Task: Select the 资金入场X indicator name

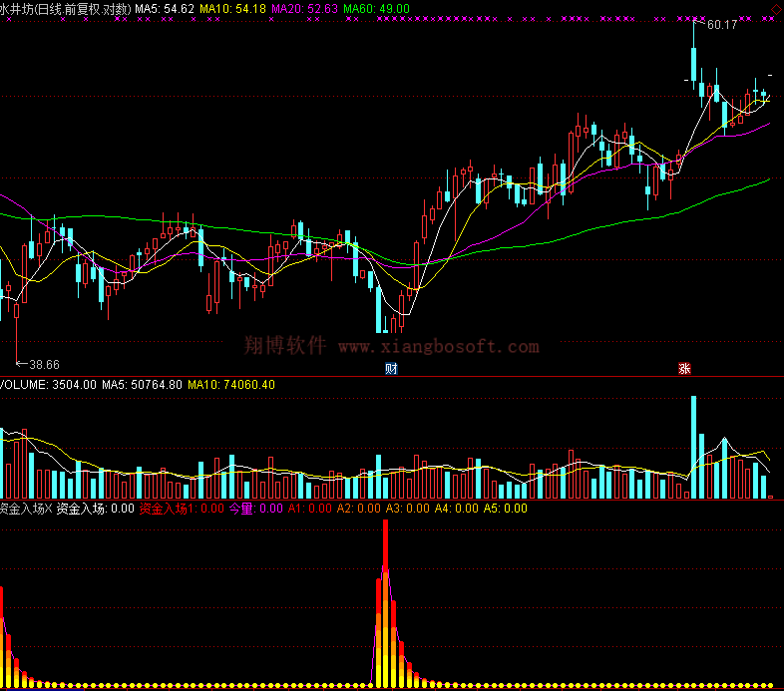Action: pos(25,509)
